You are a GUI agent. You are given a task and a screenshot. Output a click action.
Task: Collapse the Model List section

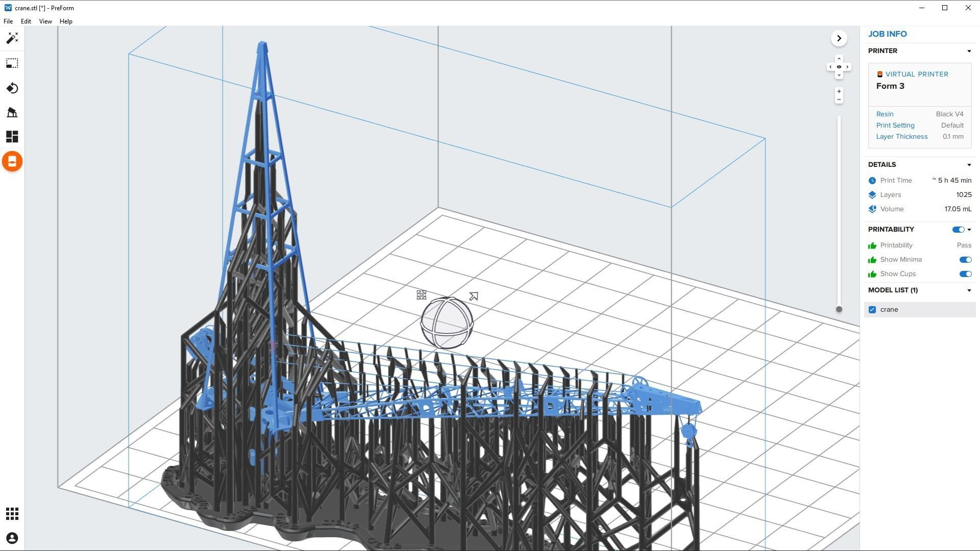[x=969, y=290]
